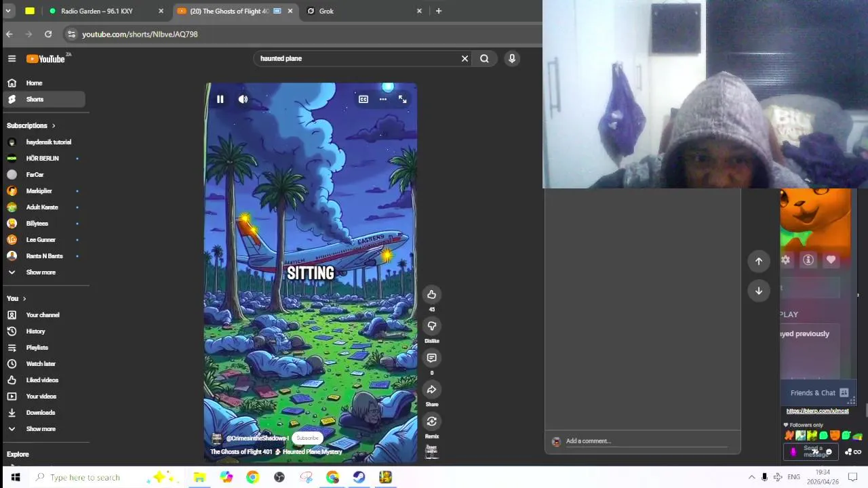This screenshot has height=488, width=868.
Task: Go to previous Short with up arrow
Action: [x=759, y=261]
